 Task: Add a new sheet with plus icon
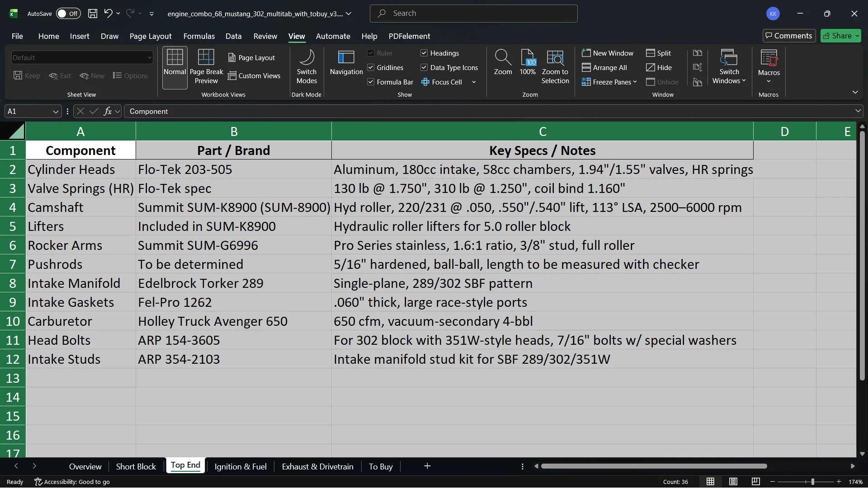427,466
